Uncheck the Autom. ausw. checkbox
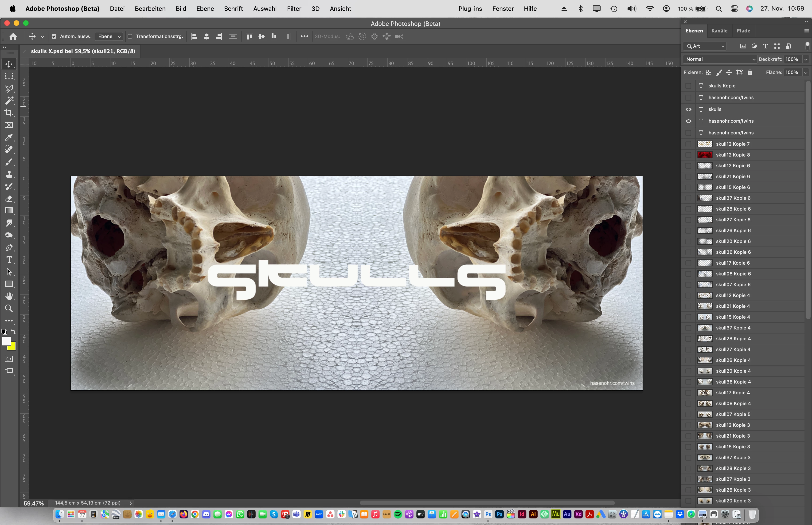 pyautogui.click(x=54, y=36)
